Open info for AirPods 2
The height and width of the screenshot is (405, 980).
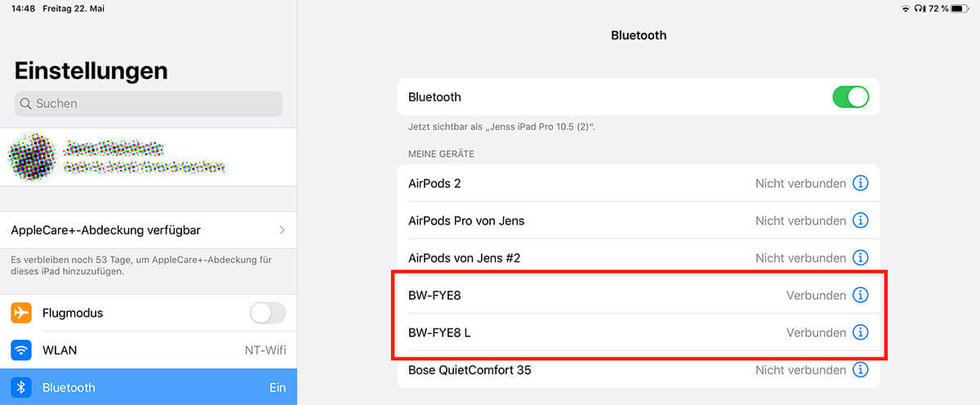click(x=860, y=184)
